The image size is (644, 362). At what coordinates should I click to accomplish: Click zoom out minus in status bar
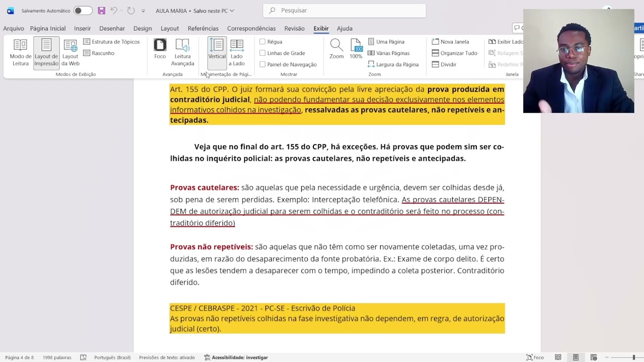tap(607, 357)
